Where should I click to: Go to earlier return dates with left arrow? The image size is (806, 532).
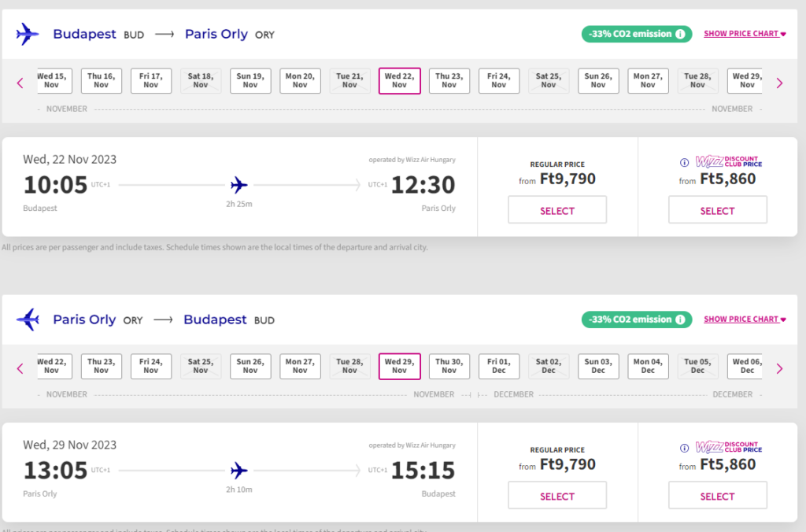click(x=20, y=368)
